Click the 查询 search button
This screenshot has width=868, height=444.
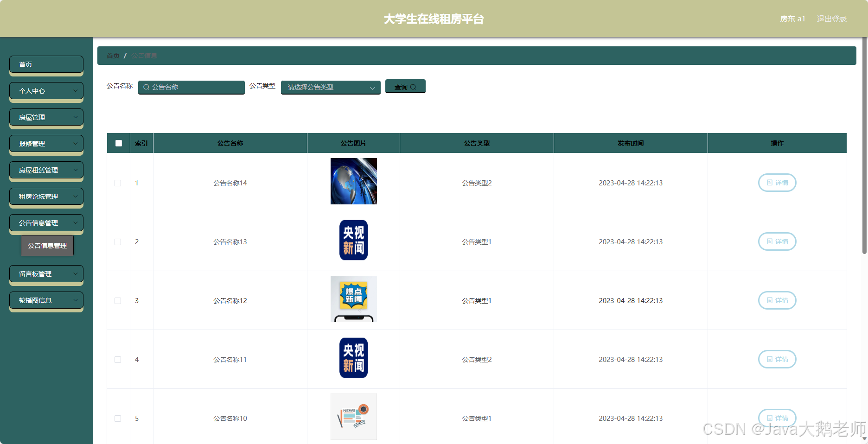(x=405, y=87)
